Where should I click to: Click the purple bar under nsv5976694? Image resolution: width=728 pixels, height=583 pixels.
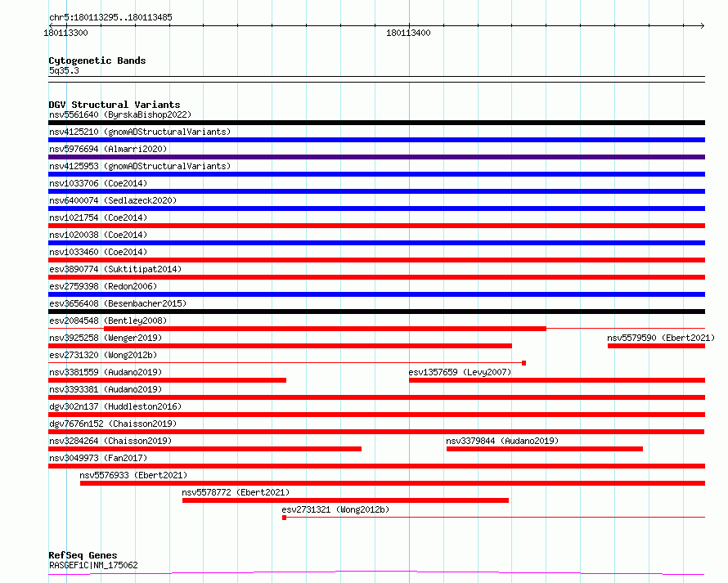[x=376, y=157]
